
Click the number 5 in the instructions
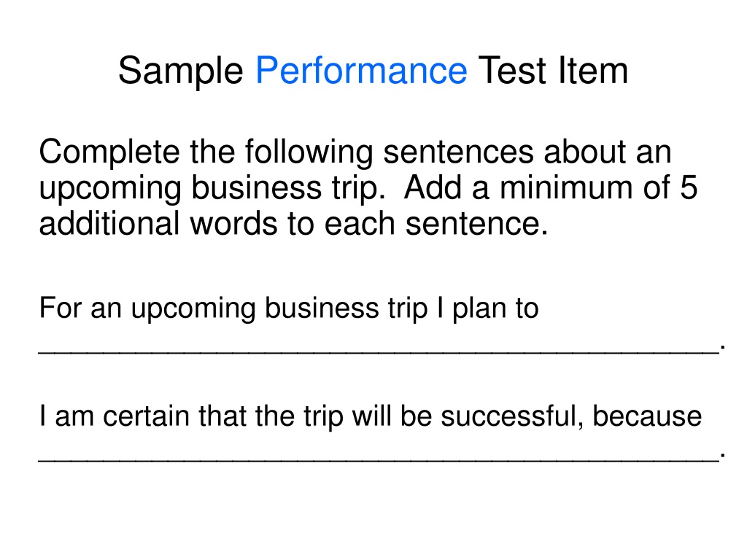point(689,187)
